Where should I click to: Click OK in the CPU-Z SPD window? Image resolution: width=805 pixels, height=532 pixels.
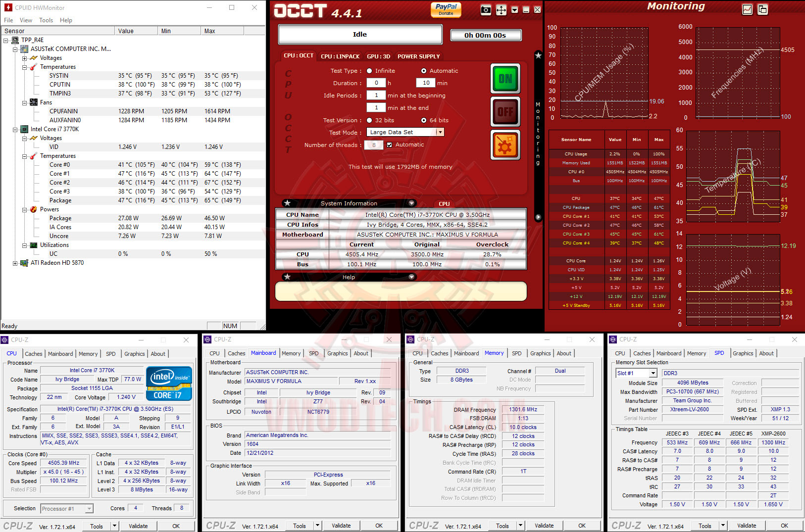[x=785, y=526]
